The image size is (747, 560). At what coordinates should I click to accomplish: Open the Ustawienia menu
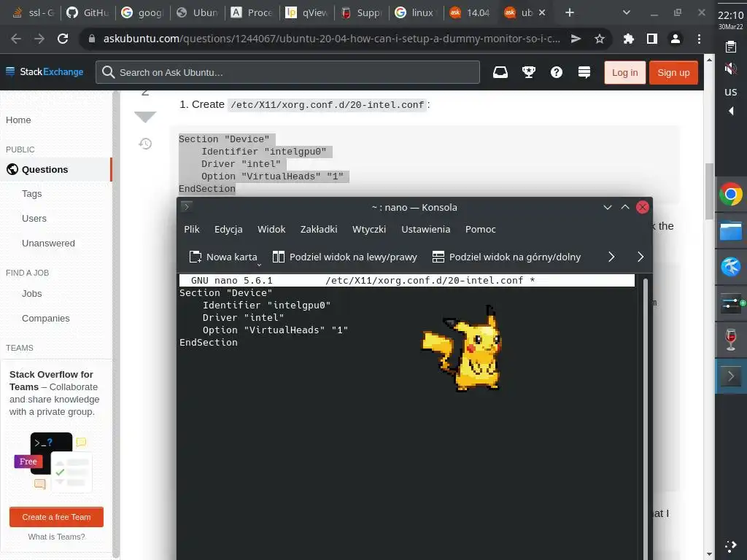click(x=425, y=229)
